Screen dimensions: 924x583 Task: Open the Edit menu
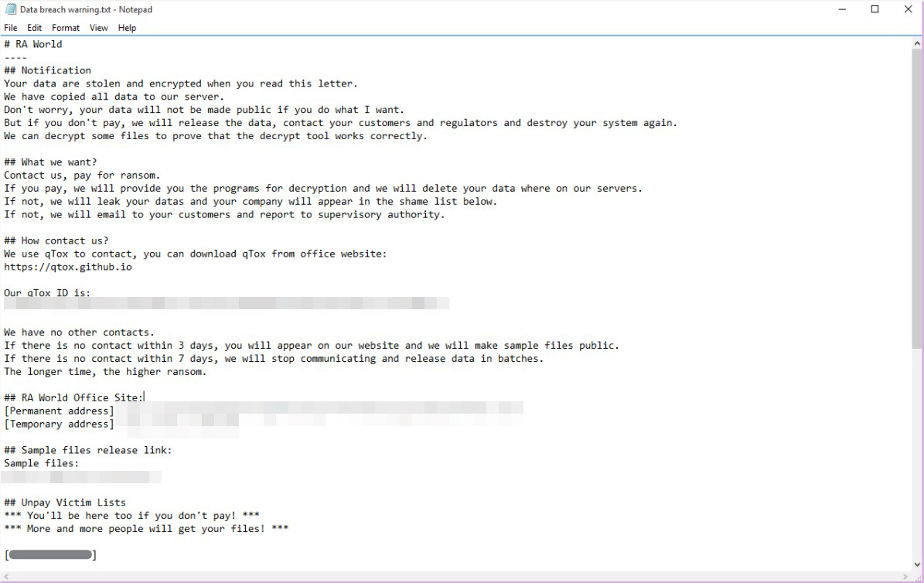(34, 28)
